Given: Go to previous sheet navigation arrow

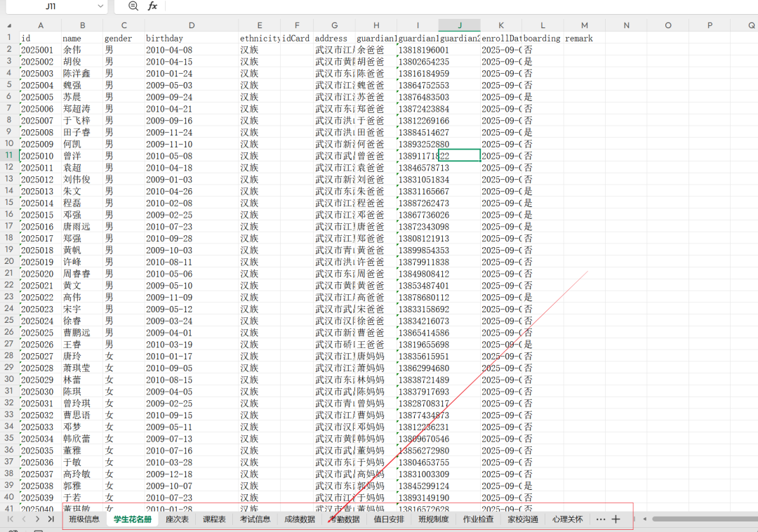Looking at the screenshot, I should 24,519.
